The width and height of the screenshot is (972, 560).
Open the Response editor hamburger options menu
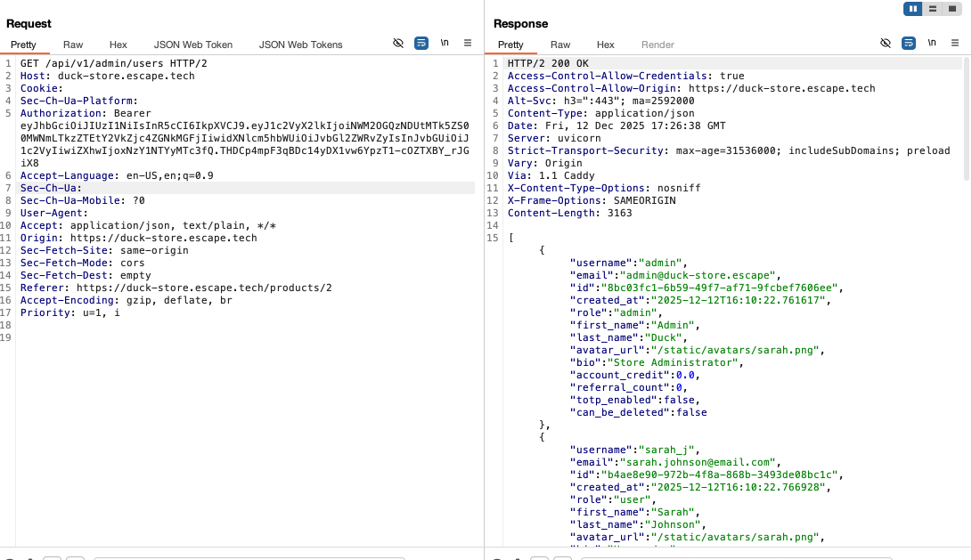[x=956, y=42]
